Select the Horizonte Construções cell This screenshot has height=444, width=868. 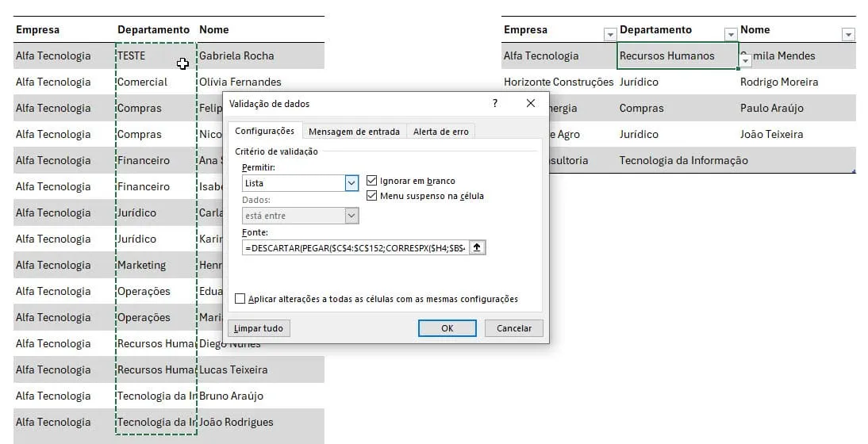559,82
